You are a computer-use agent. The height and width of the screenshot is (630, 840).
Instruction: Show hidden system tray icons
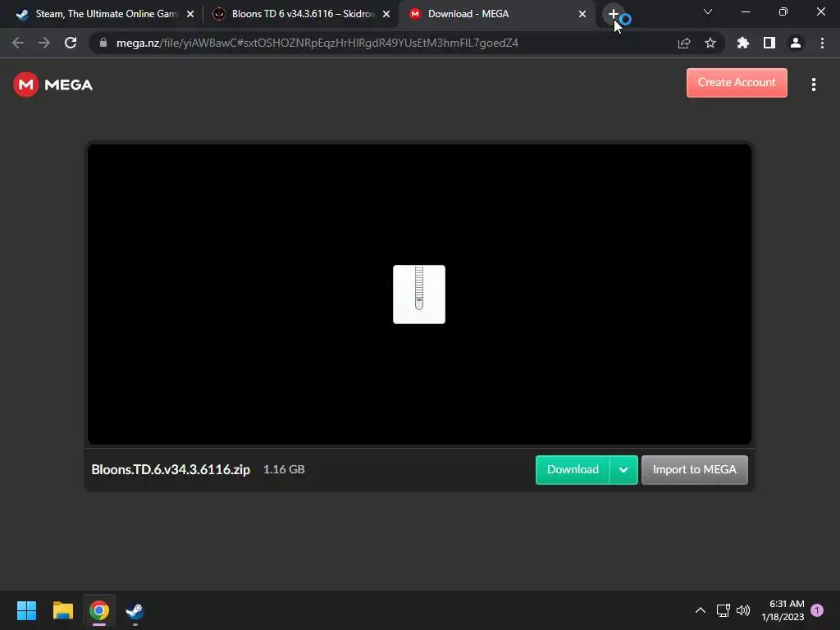tap(701, 610)
